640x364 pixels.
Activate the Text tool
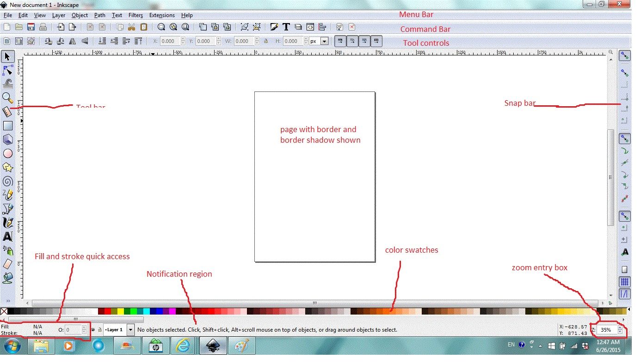pos(8,237)
